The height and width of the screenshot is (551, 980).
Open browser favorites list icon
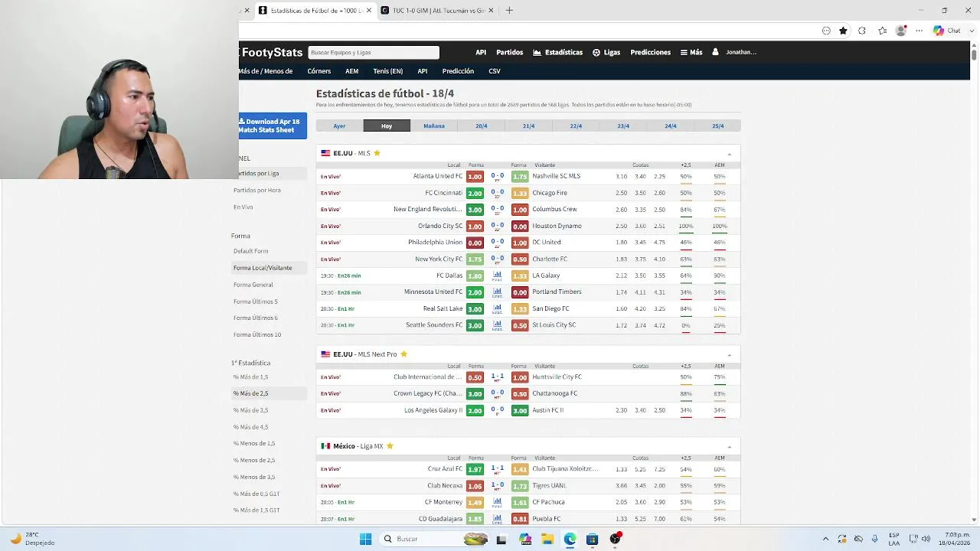pos(882,31)
